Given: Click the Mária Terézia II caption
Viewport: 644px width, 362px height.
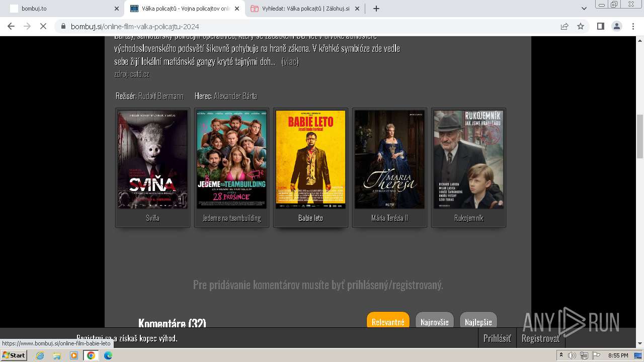Looking at the screenshot, I should (x=389, y=218).
